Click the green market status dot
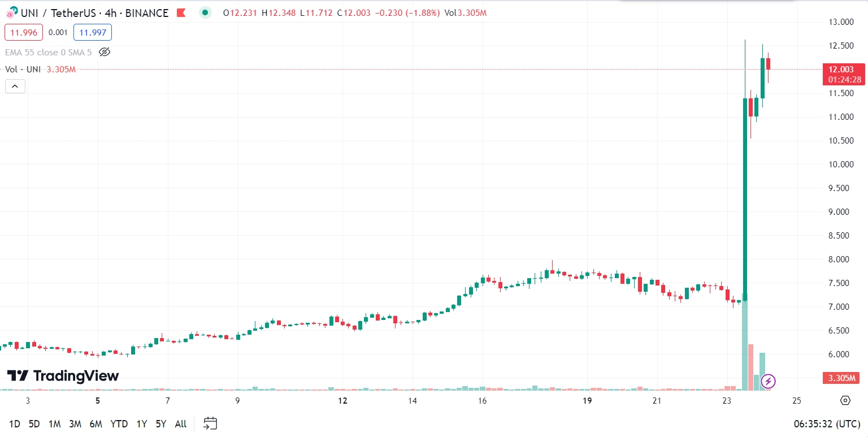The height and width of the screenshot is (437, 868). pos(205,12)
